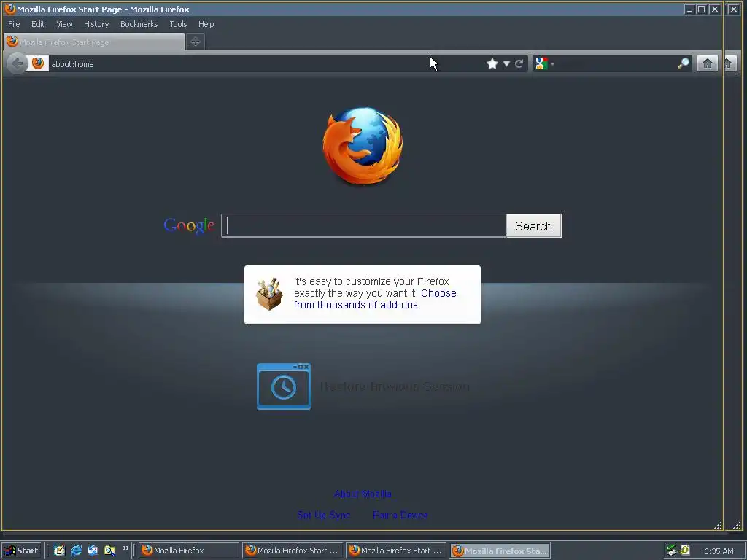747x560 pixels.
Task: Click the network tray icon
Action: point(672,551)
